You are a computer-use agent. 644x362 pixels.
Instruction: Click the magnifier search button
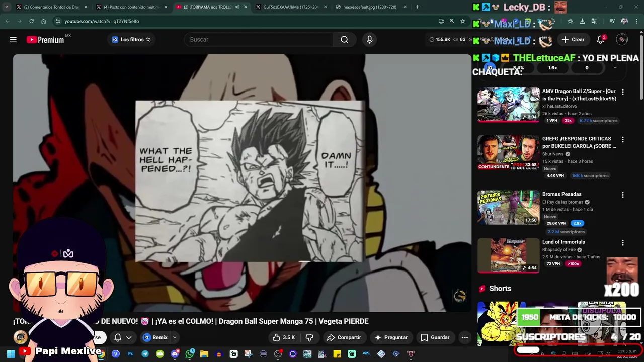coord(345,40)
